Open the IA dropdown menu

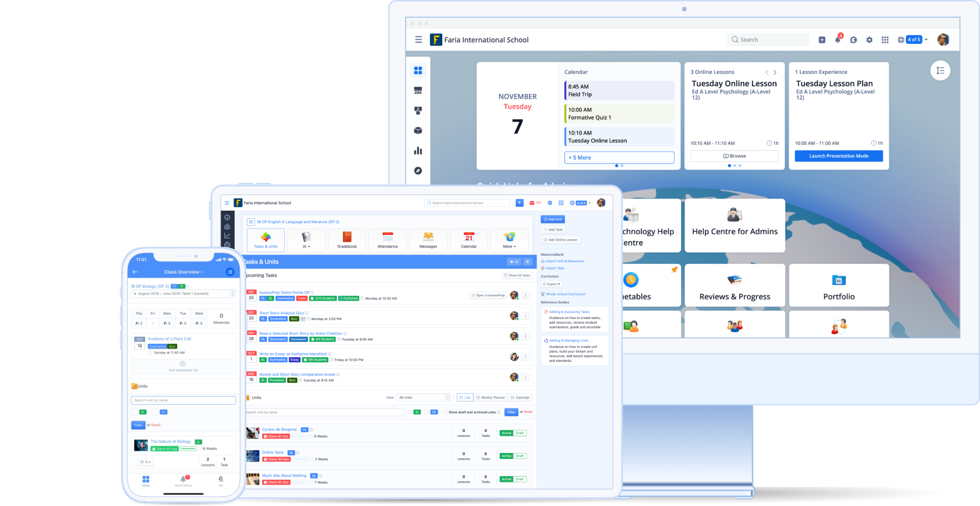tap(306, 240)
